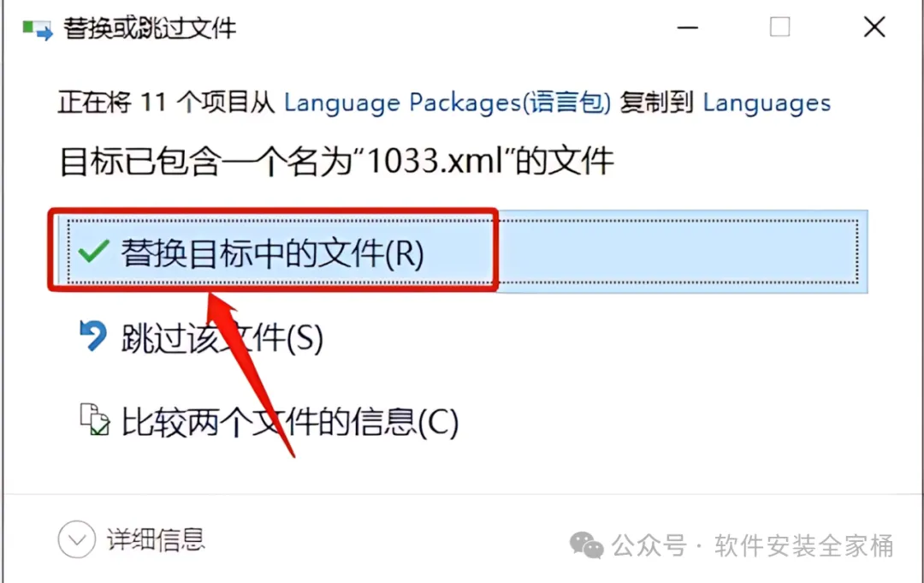Click the blue skip arrow icon
Screen dimensions: 924x583
click(93, 336)
